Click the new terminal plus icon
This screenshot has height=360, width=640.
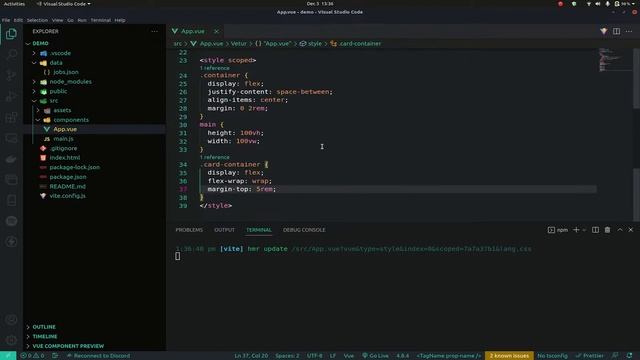(x=576, y=230)
